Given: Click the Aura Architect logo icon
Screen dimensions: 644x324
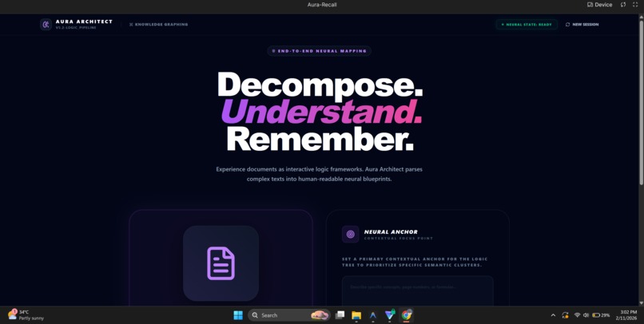Looking at the screenshot, I should [46, 24].
